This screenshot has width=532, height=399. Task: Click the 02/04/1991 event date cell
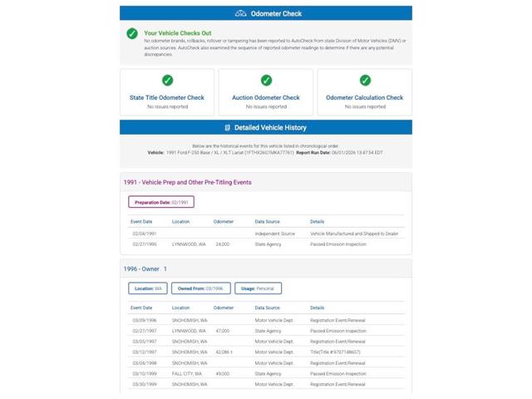(x=144, y=234)
